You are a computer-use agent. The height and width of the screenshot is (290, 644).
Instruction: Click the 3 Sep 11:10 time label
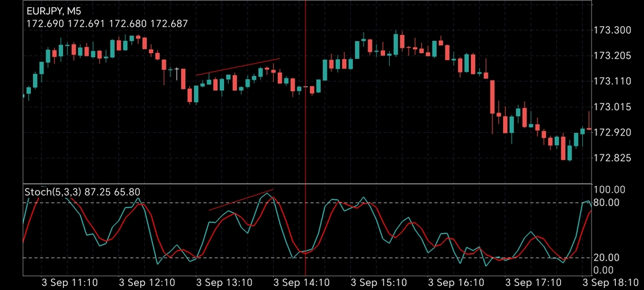[x=70, y=283]
